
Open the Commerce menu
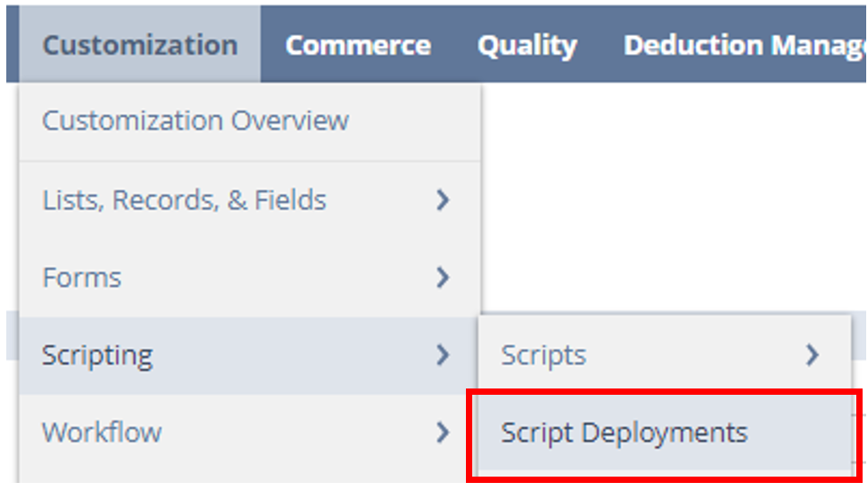coord(358,45)
